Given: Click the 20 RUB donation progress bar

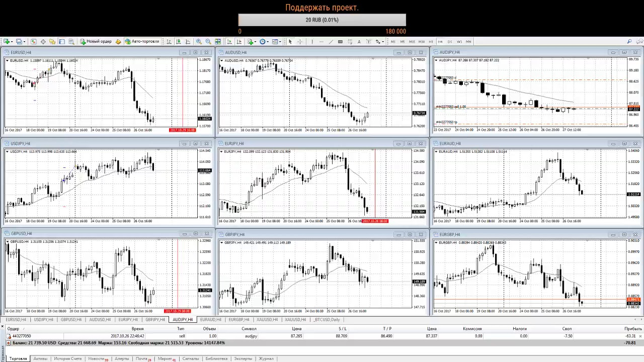Looking at the screenshot, I should click(x=322, y=20).
